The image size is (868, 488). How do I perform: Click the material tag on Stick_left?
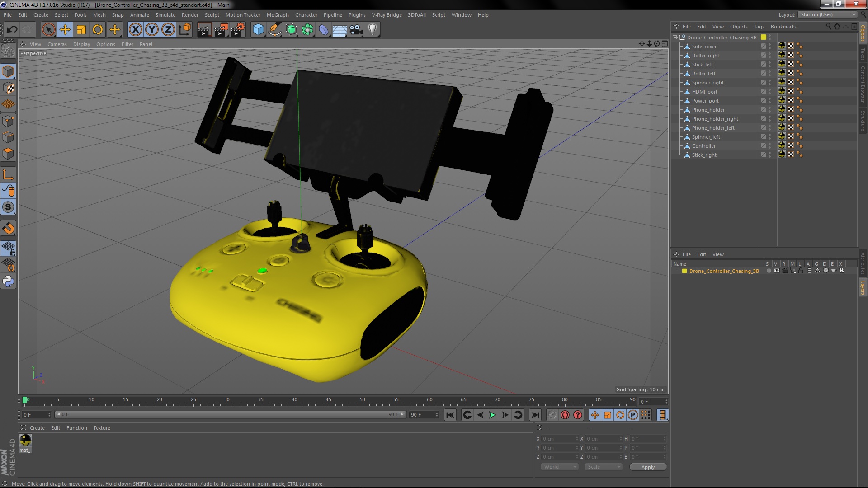click(782, 64)
